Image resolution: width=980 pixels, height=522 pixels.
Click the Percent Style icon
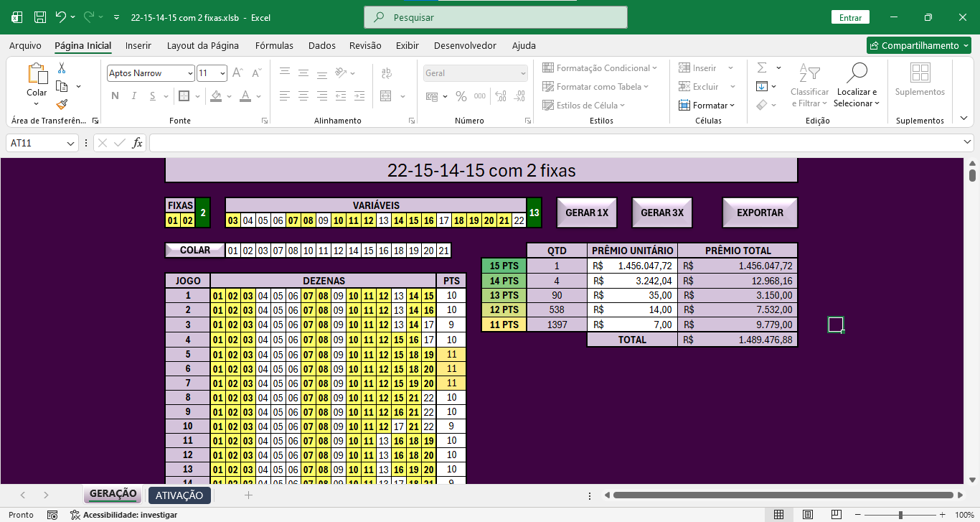461,95
